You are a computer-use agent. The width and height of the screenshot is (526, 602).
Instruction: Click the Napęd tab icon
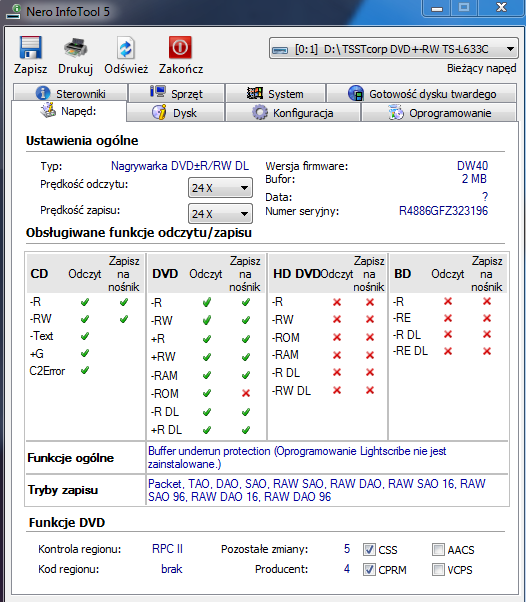pyautogui.click(x=48, y=110)
